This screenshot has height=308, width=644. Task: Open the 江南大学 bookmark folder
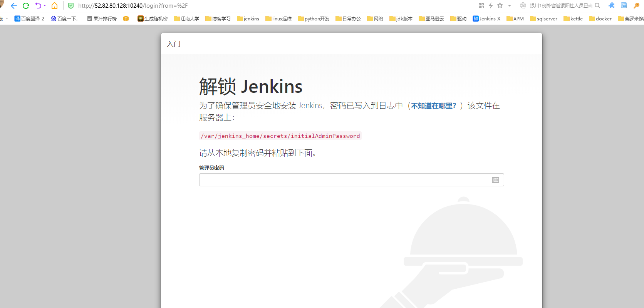(186, 18)
